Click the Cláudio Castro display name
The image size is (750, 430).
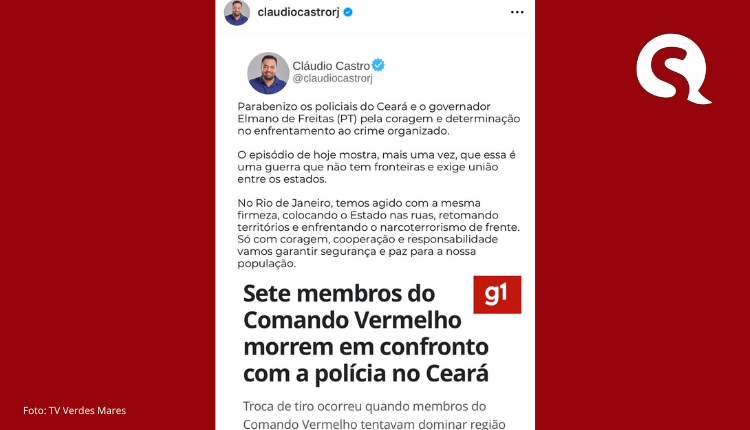pos(331,66)
